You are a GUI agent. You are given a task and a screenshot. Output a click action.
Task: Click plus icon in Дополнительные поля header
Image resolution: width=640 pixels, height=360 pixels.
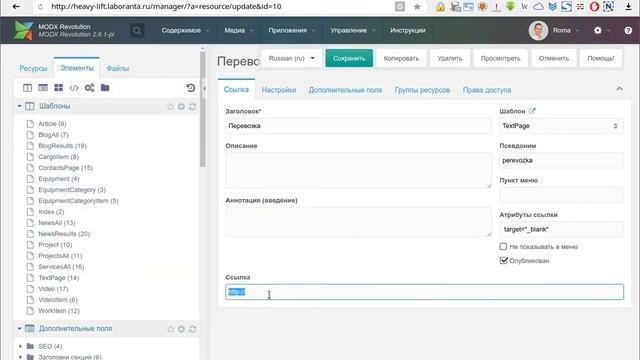[x=181, y=329]
